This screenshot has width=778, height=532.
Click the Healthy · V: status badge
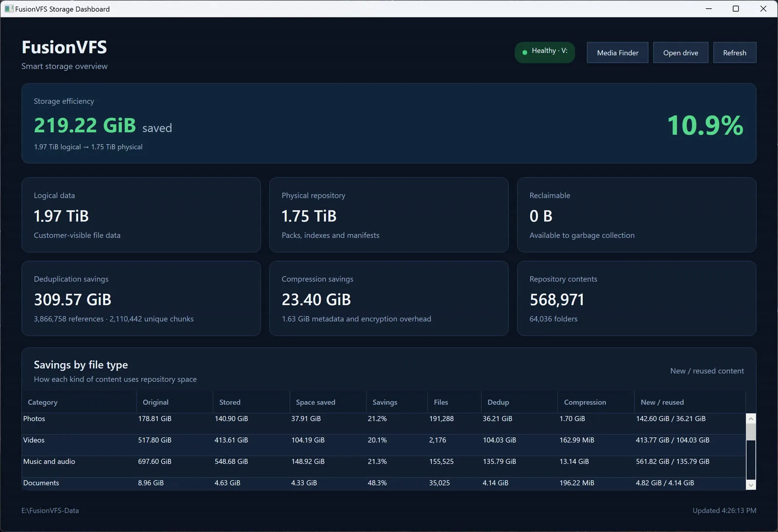(545, 52)
